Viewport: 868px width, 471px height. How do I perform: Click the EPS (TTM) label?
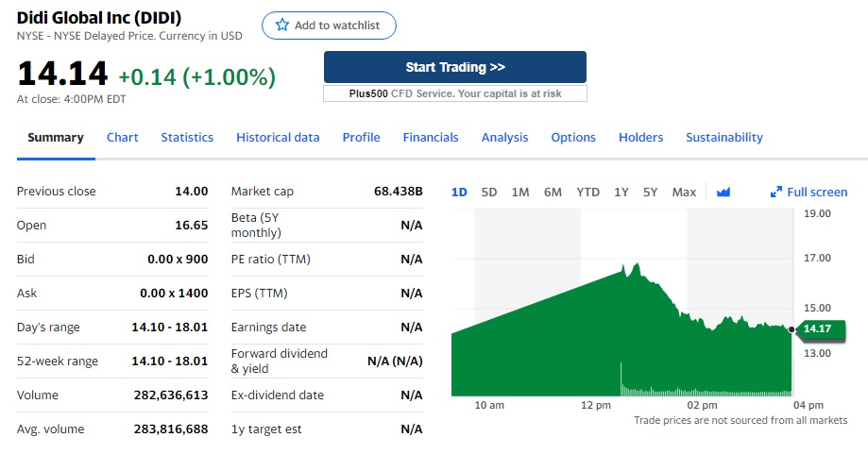pos(259,294)
